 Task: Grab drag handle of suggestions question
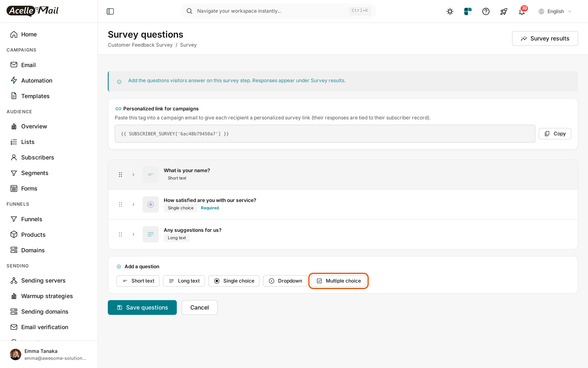[x=120, y=234]
